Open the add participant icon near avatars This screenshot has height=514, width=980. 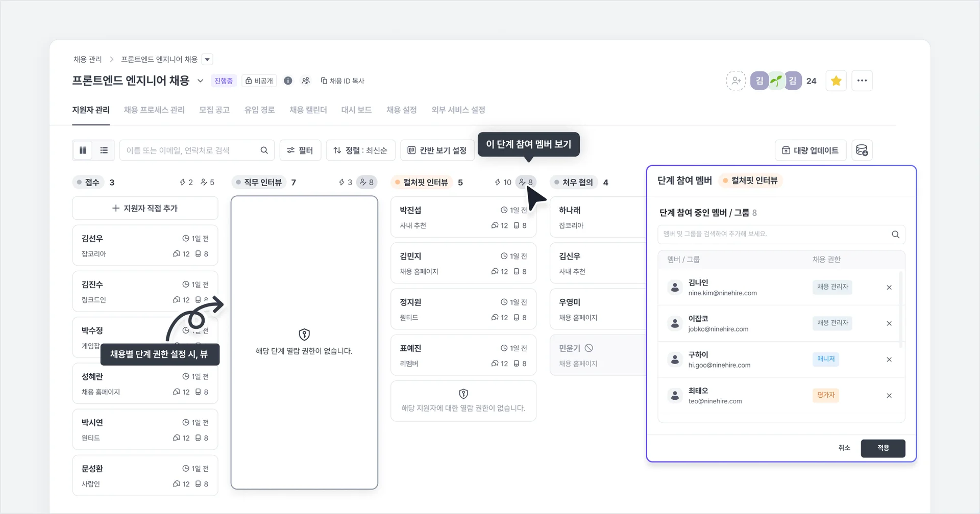(x=736, y=81)
